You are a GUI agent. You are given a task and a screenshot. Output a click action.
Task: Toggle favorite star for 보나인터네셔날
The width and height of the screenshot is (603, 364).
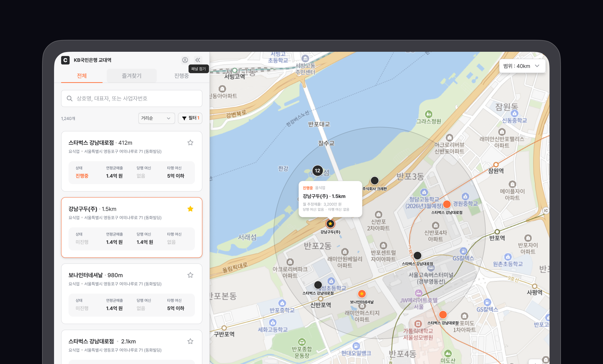pos(190,275)
